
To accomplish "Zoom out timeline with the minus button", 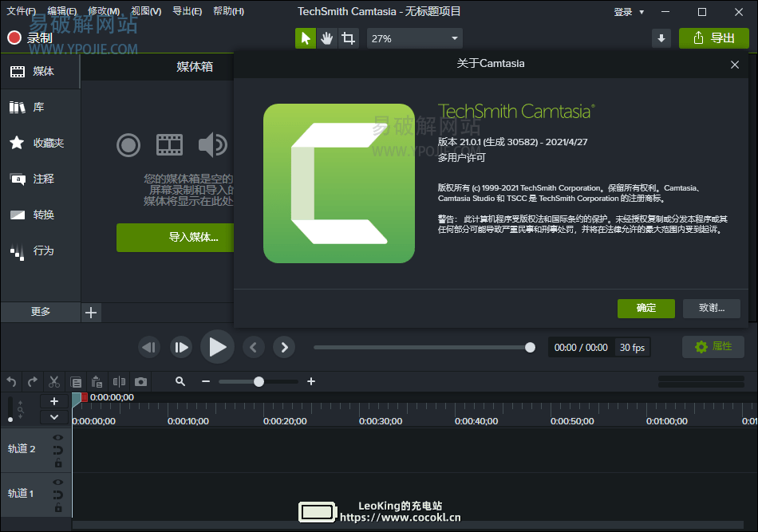I will pyautogui.click(x=206, y=382).
